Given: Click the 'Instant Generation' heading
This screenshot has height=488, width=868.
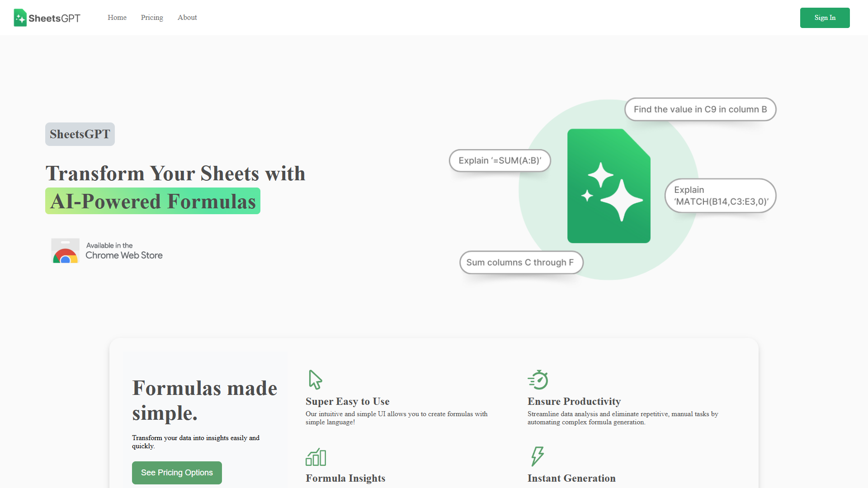Looking at the screenshot, I should (x=571, y=478).
